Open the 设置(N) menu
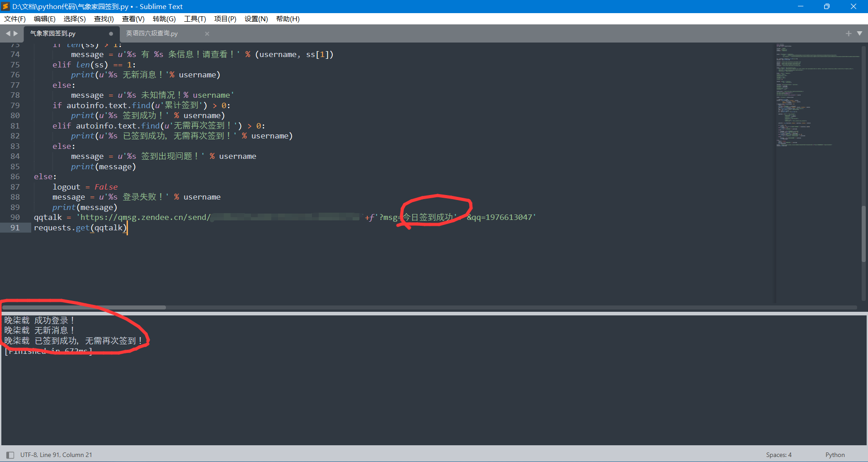 [x=256, y=19]
